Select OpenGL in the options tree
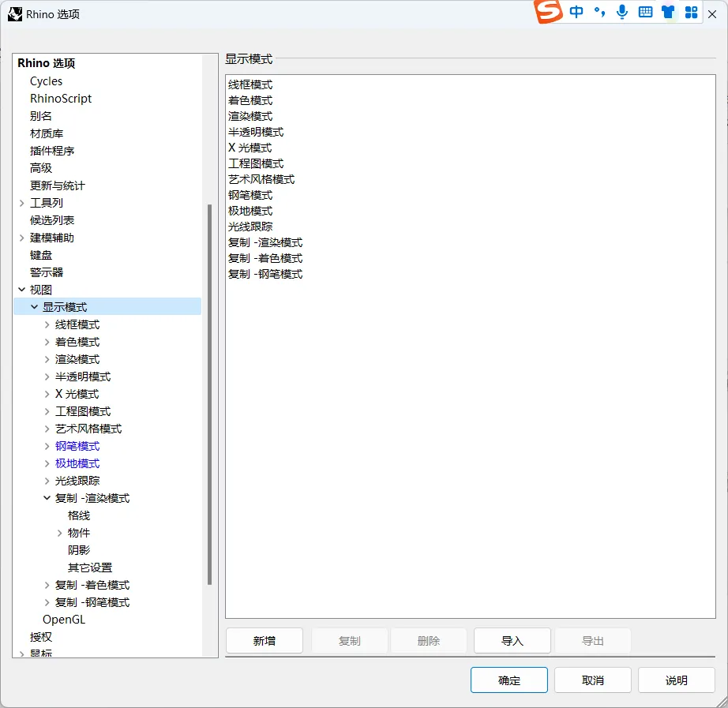728x708 pixels. [x=64, y=620]
